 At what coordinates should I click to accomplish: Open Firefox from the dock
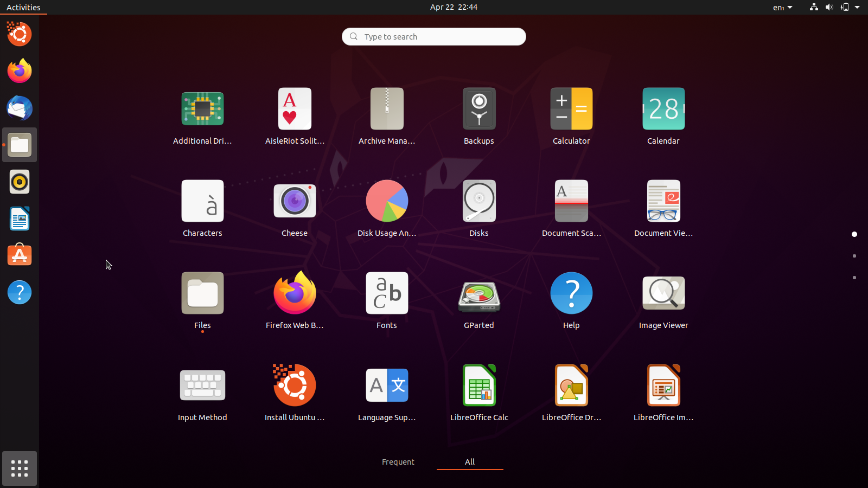click(x=20, y=71)
